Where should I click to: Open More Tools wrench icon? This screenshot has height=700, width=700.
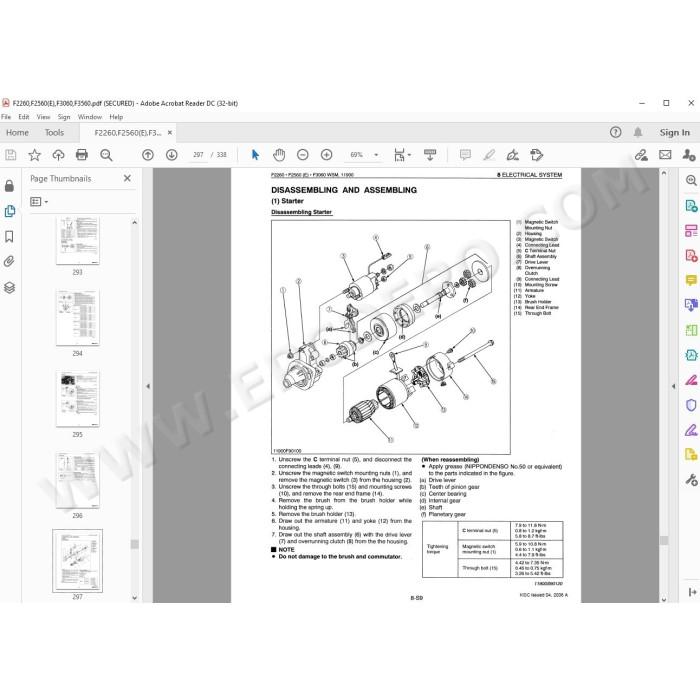[691, 480]
